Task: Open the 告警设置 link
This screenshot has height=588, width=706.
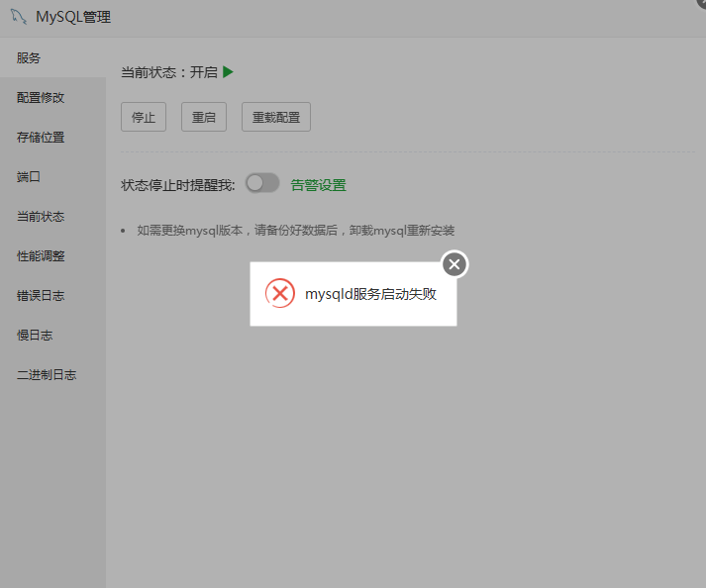Action: 318,185
